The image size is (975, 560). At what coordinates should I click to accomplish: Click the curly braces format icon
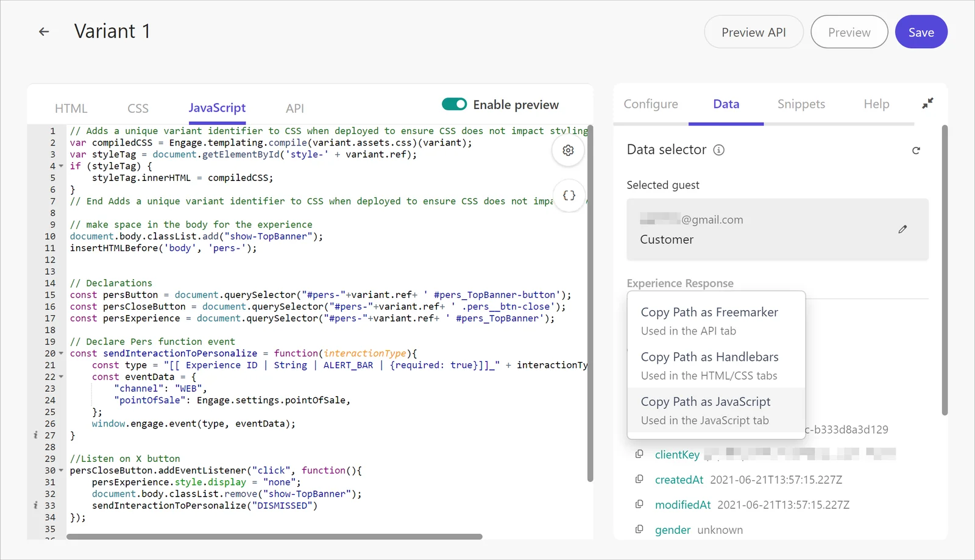point(569,196)
